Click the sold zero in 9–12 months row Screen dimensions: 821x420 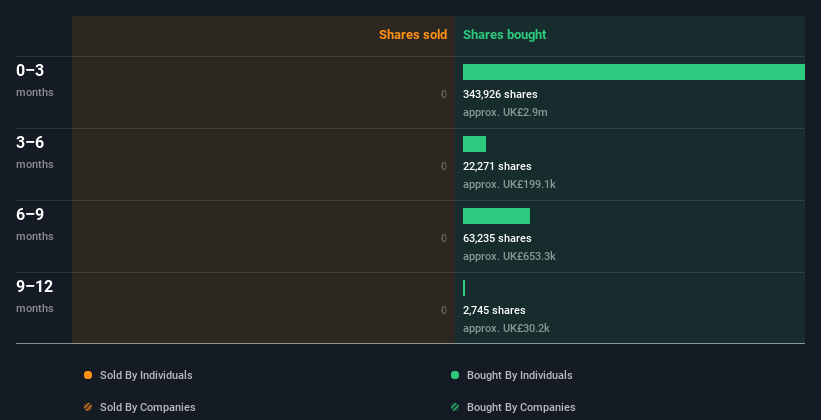point(444,310)
